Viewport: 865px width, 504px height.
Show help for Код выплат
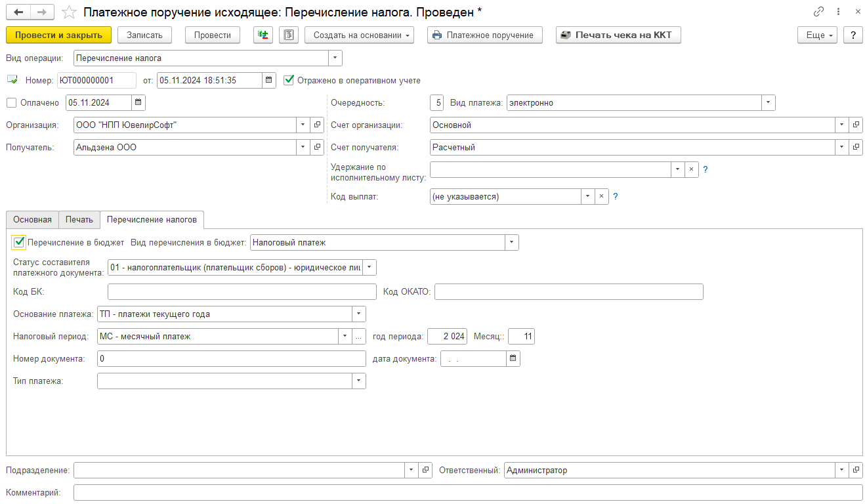tap(616, 196)
